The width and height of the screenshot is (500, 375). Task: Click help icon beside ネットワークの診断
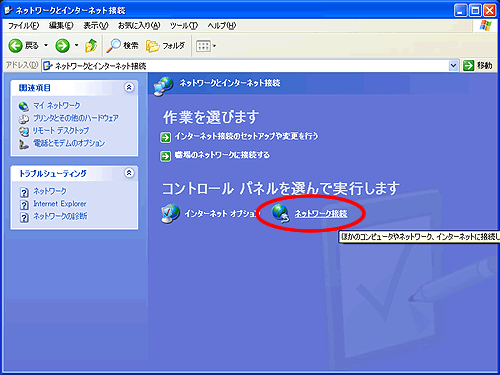(24, 217)
